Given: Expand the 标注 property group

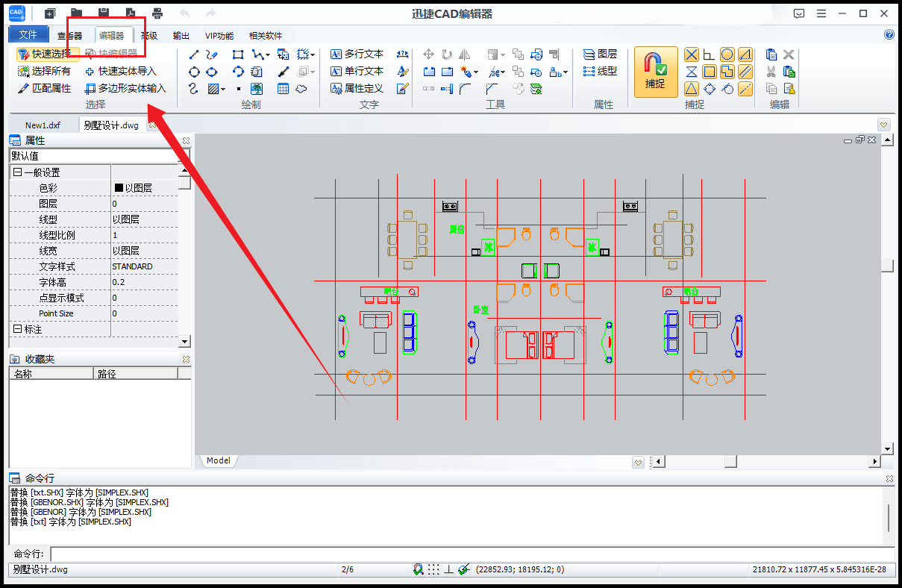Looking at the screenshot, I should click(18, 329).
